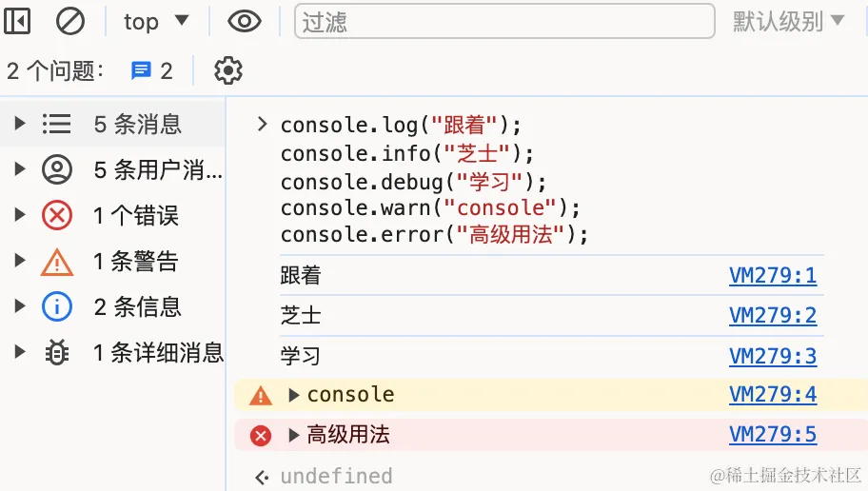Screen dimensions: 868x491
Task: Expand the 5 条消息 group
Action: coord(20,124)
